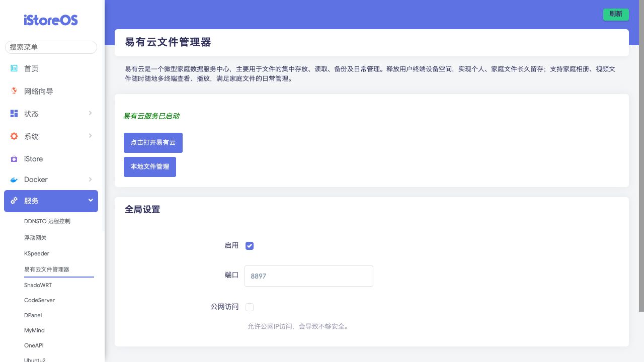Expand the Docker submenu arrow
The width and height of the screenshot is (644, 362).
point(91,179)
